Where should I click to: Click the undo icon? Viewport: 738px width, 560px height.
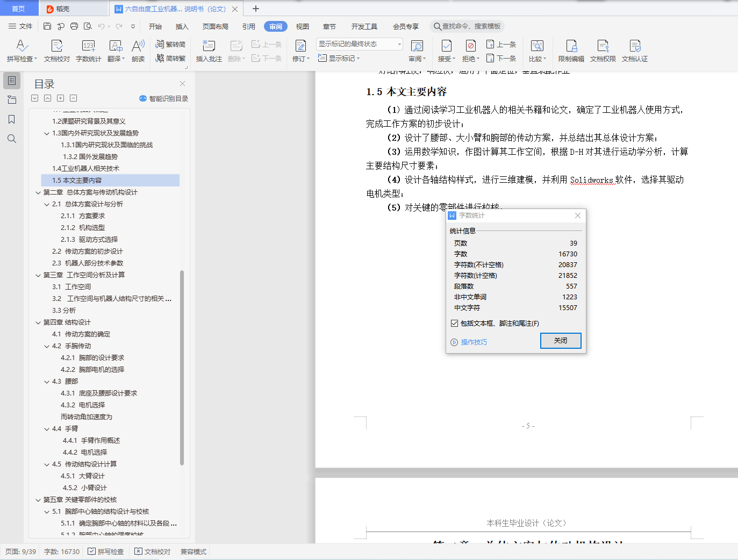101,26
